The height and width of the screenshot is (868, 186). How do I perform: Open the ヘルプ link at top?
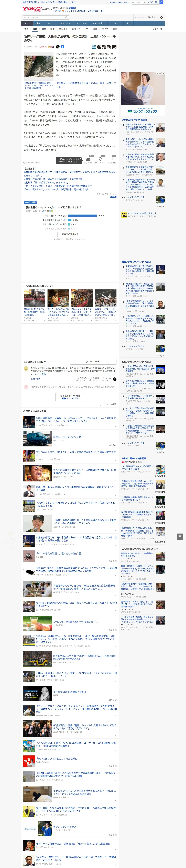point(127,2)
